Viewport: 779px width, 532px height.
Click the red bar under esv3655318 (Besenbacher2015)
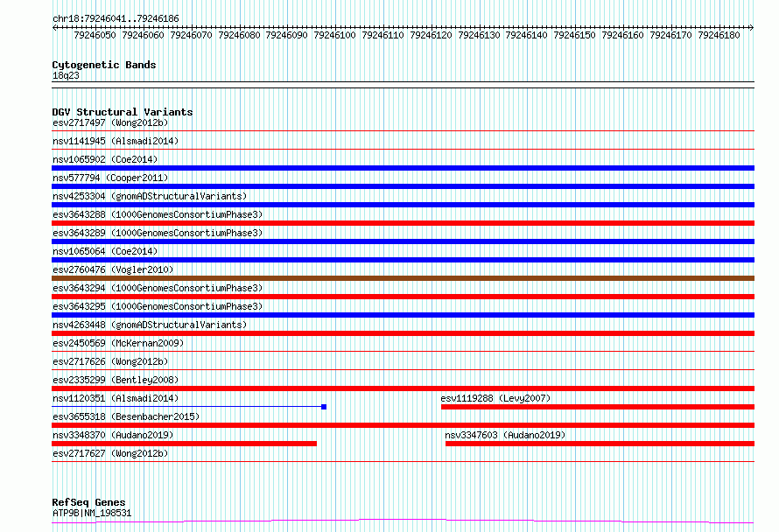pos(403,425)
